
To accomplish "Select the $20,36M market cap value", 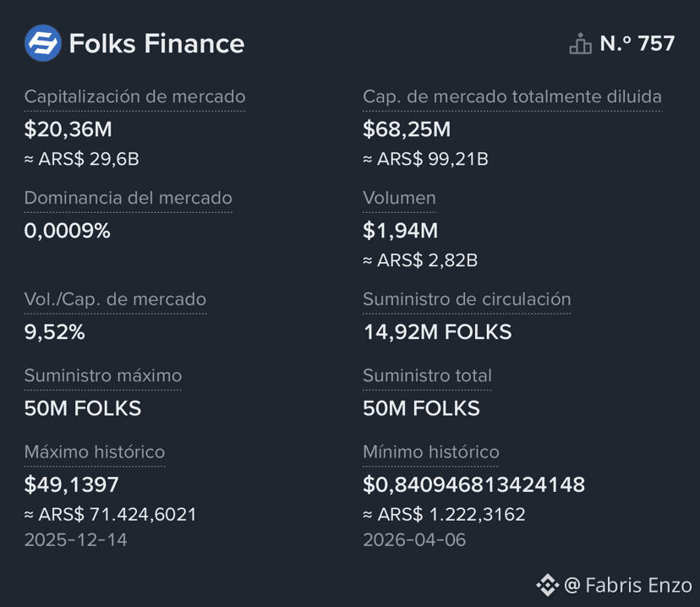I will (68, 129).
